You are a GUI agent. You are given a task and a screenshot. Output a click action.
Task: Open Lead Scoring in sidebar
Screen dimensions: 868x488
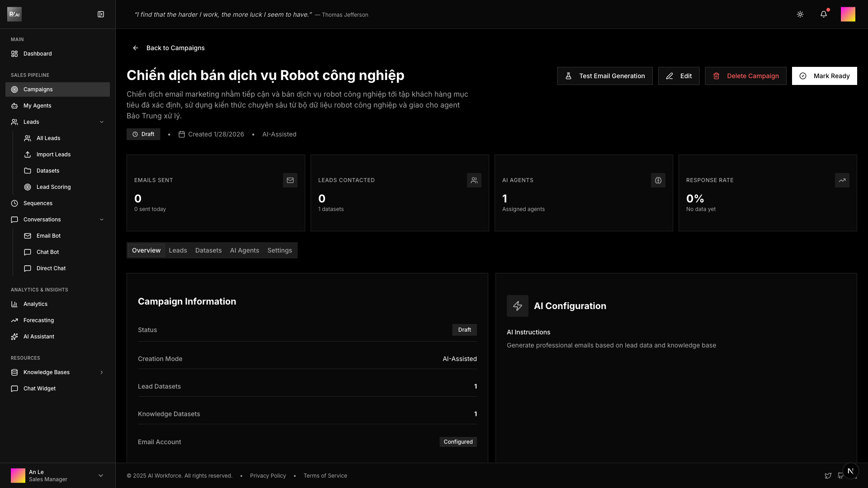pyautogui.click(x=53, y=187)
